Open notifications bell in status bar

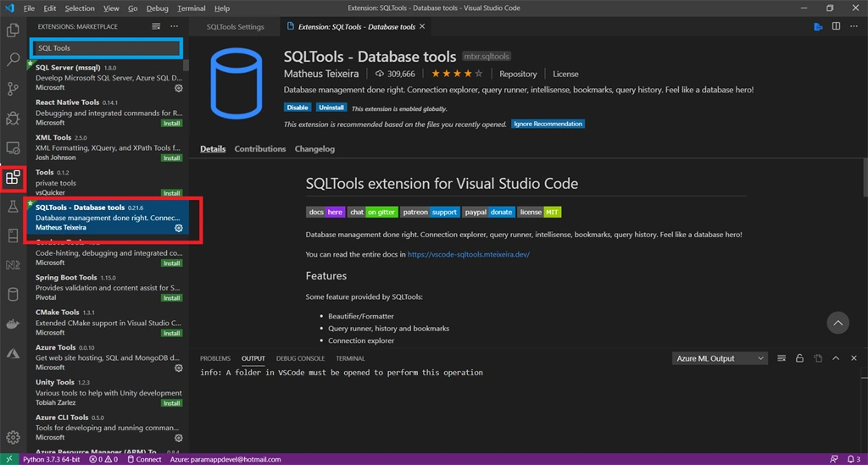(854, 459)
